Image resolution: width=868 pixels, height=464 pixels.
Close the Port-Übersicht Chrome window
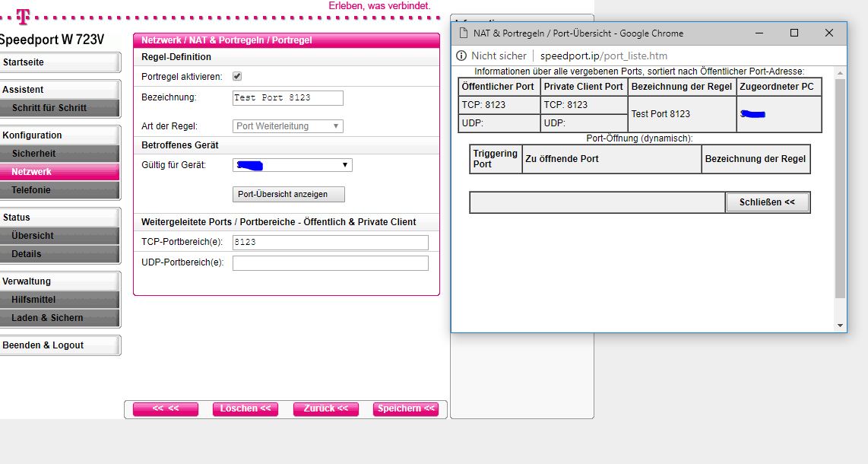coord(828,33)
